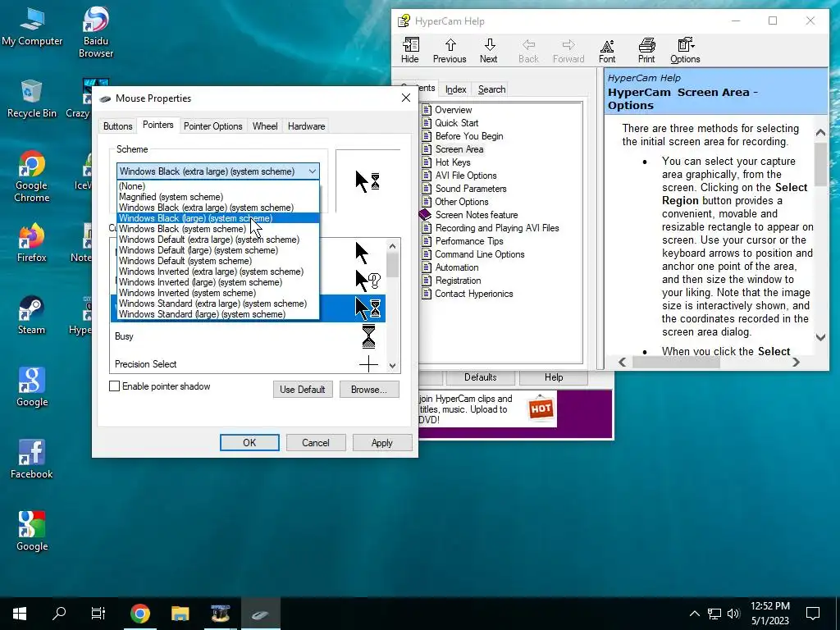Click Defaults button in HyperCam window

[x=481, y=377]
